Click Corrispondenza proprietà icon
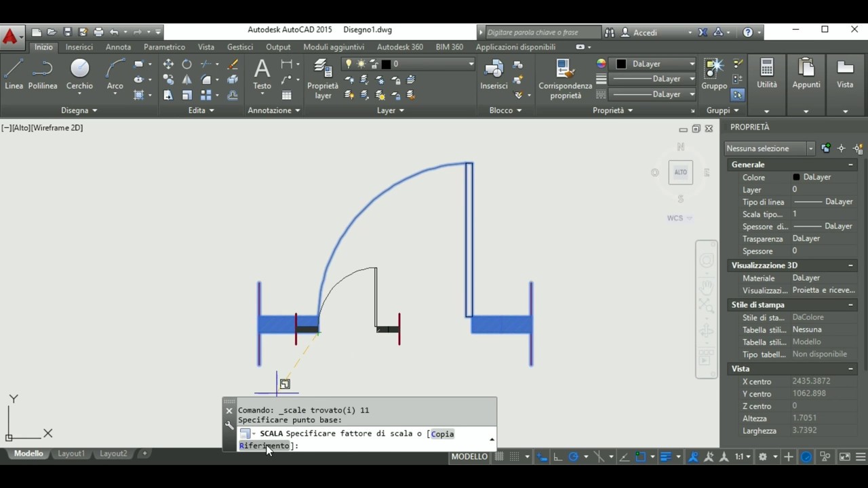 565,79
